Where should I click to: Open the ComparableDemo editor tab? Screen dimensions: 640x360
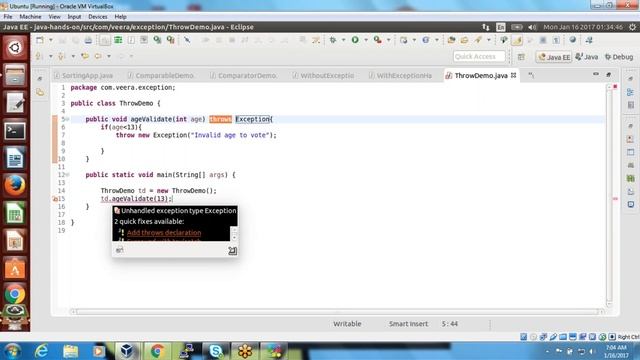[160, 76]
